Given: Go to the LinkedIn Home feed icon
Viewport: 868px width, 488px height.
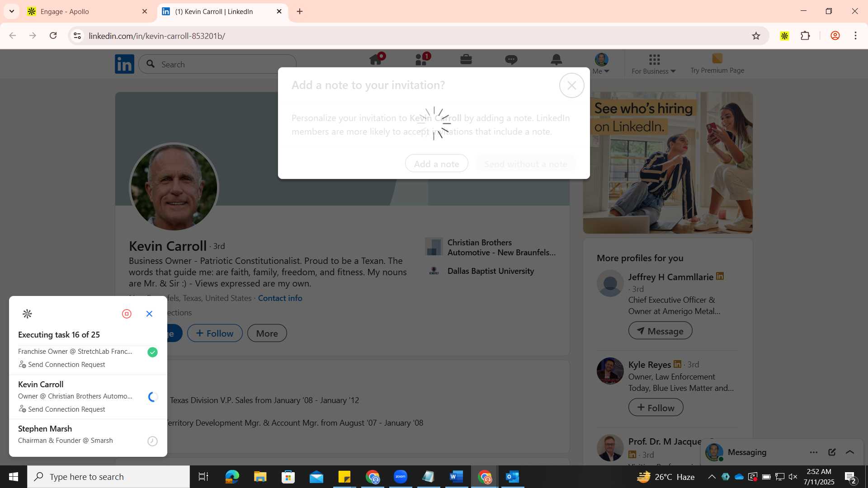Looking at the screenshot, I should (376, 59).
